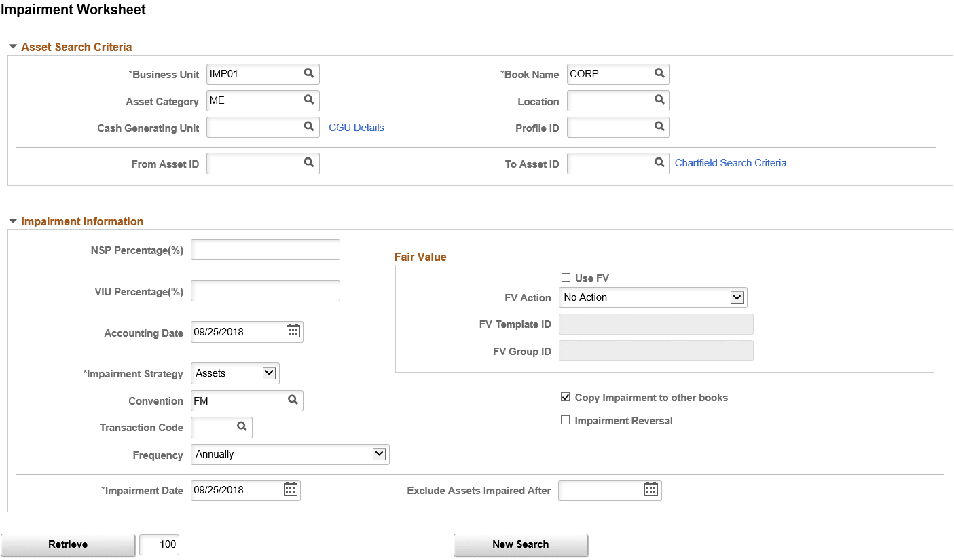
Task: Click the Retrieve button
Action: pos(68,544)
